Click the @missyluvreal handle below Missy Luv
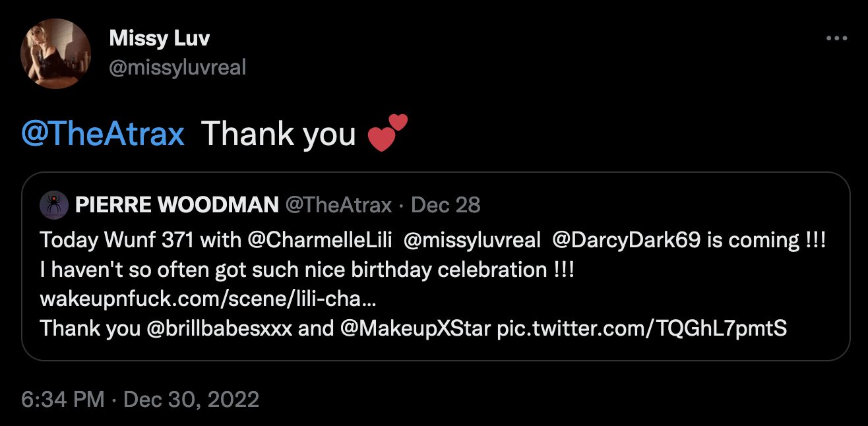 coord(177,67)
